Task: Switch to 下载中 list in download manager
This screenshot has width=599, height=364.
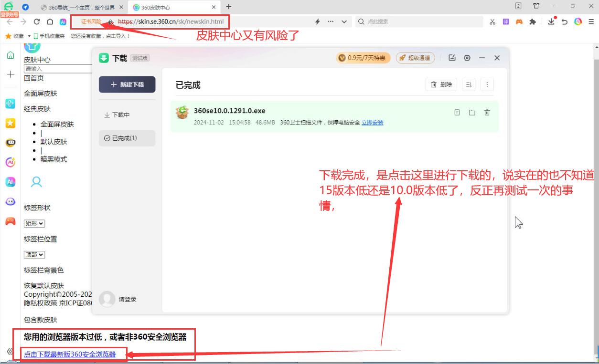Action: click(x=117, y=115)
